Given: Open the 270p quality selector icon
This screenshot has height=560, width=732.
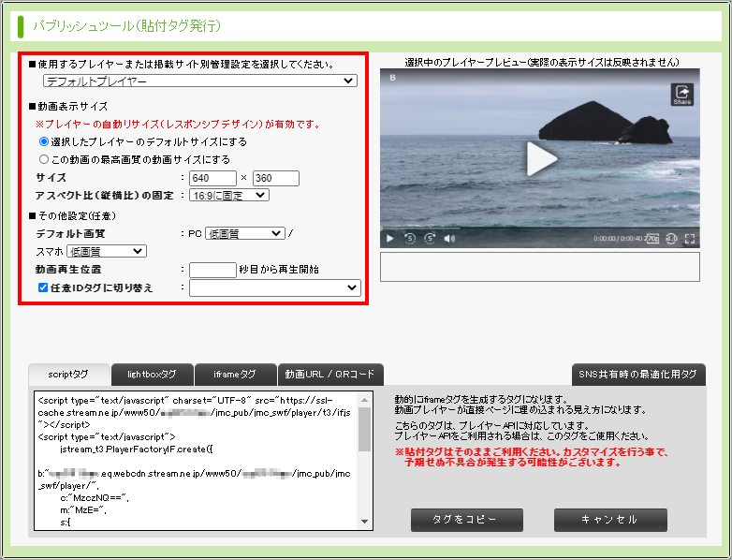Looking at the screenshot, I should pos(652,239).
